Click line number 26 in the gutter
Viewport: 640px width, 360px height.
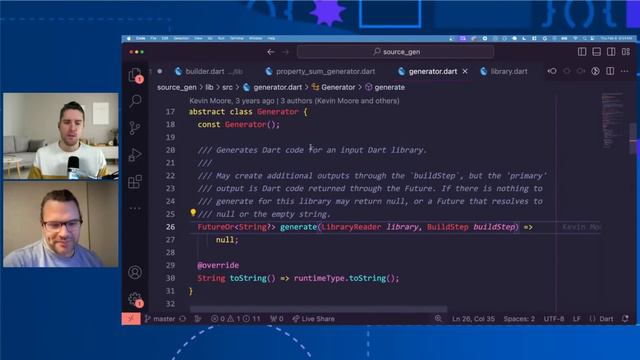170,227
